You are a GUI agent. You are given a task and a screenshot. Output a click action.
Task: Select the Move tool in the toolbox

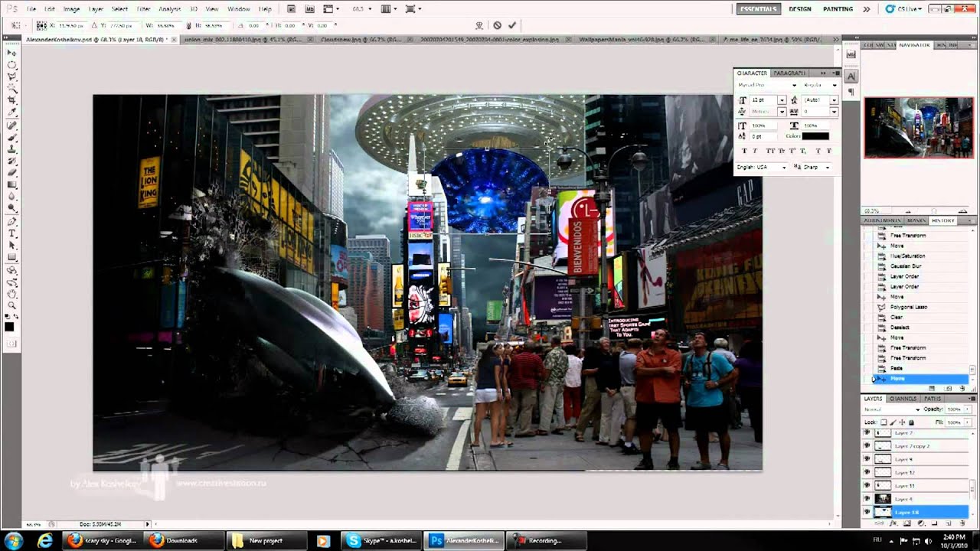point(12,54)
